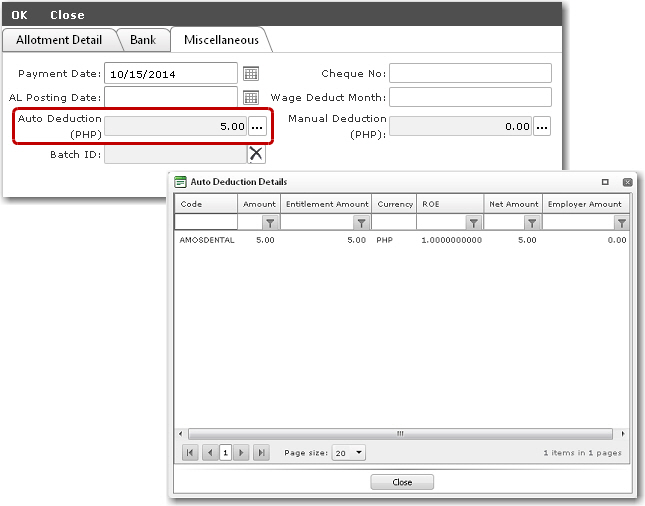Click OK in the top menu bar
The image size is (645, 506).
[19, 15]
